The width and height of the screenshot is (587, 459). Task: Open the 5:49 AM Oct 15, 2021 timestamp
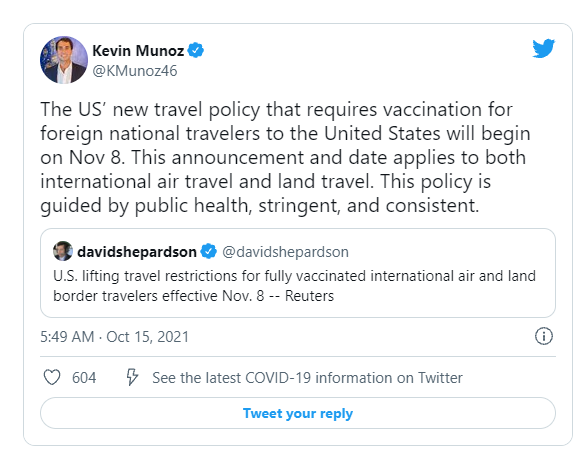coord(115,337)
